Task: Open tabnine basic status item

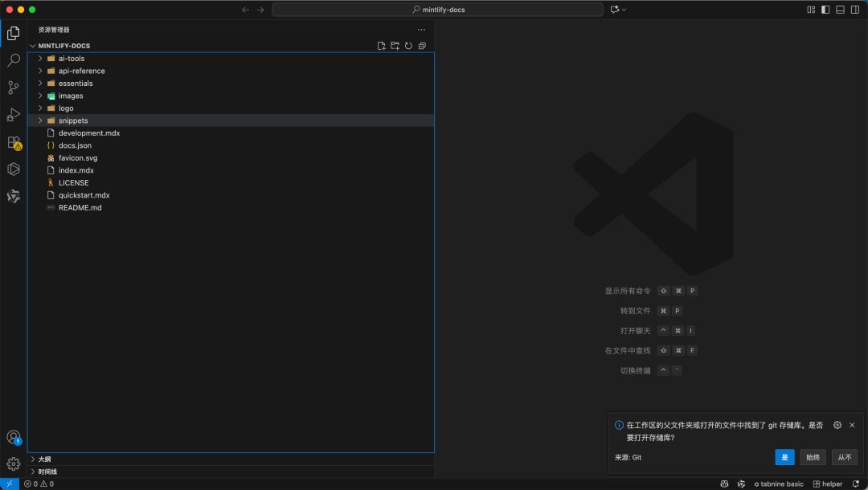Action: click(x=778, y=484)
